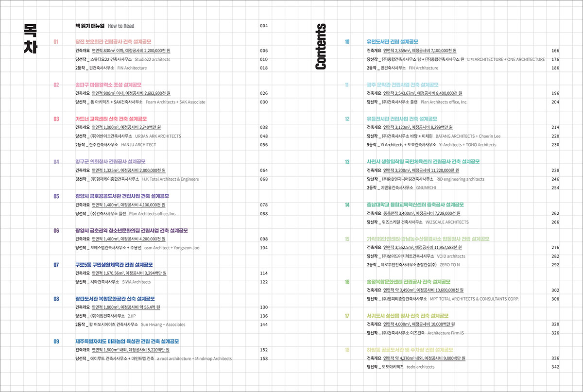Click page number '006'

264,51
